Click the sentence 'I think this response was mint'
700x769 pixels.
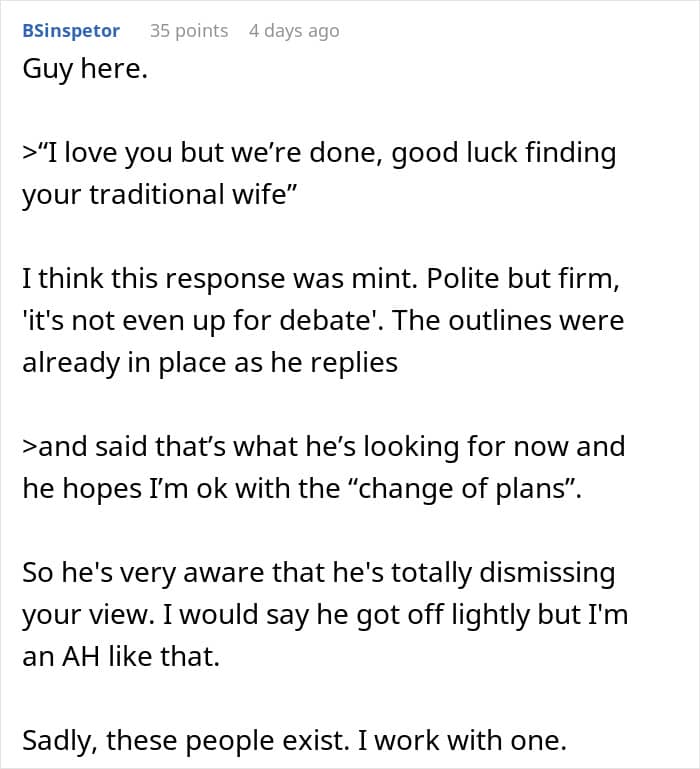[220, 279]
